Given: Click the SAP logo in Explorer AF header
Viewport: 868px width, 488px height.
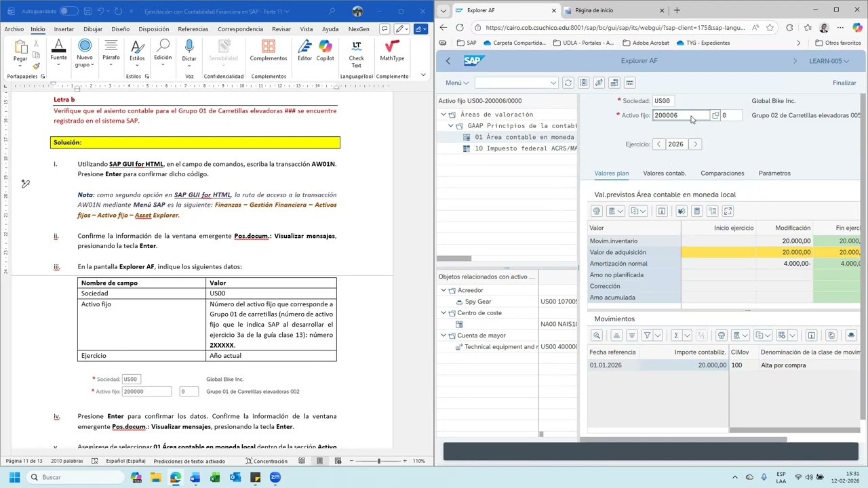Looking at the screenshot, I should coord(473,61).
